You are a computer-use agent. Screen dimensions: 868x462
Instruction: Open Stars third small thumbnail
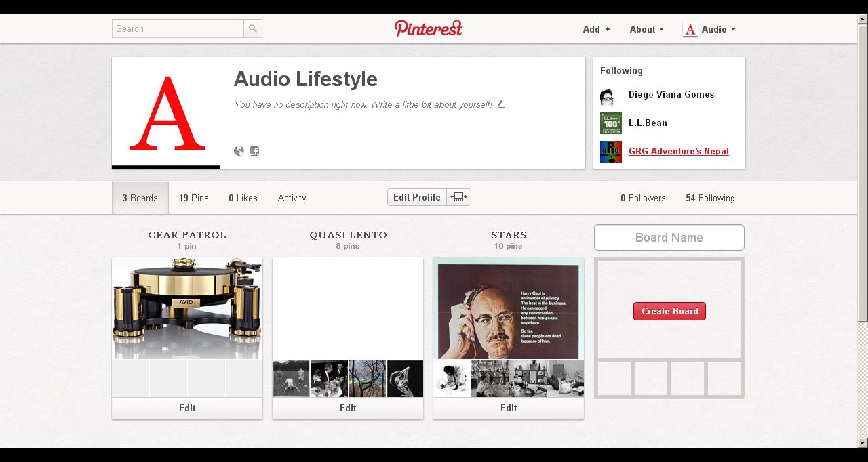pos(528,378)
